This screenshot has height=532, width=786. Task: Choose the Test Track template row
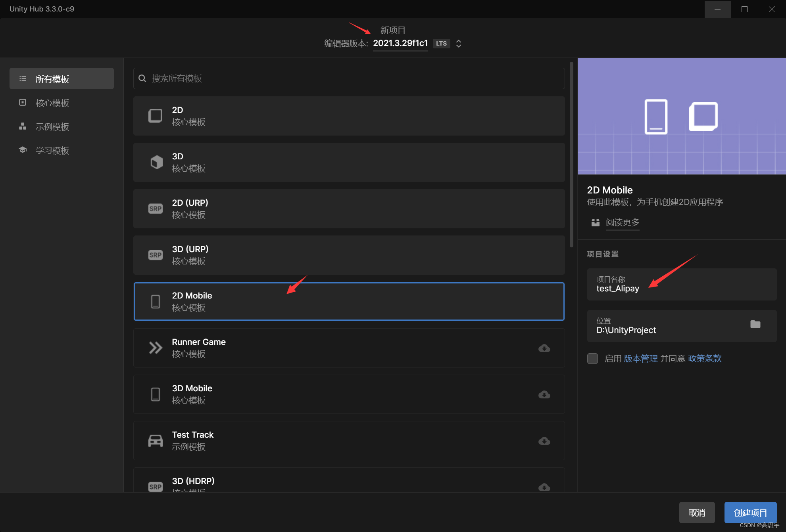point(349,440)
